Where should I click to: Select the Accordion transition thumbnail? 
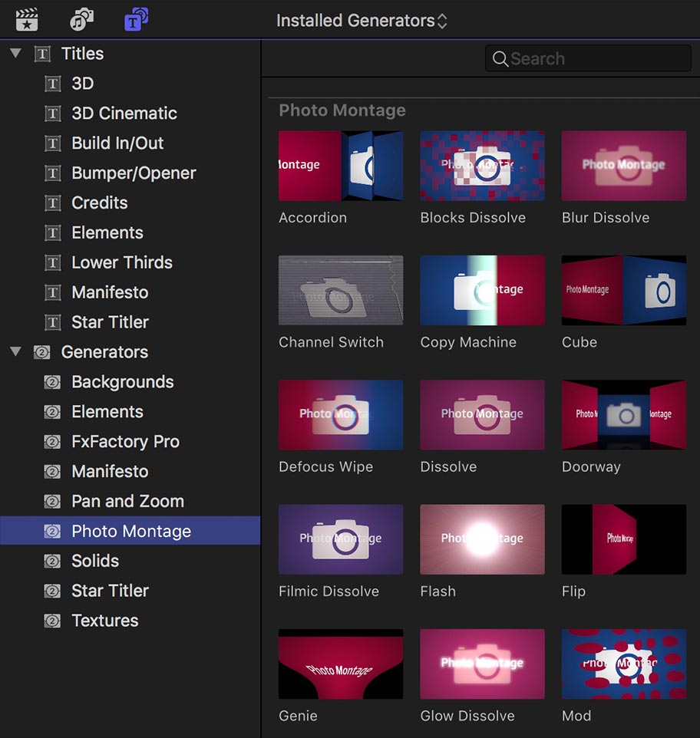pos(340,165)
